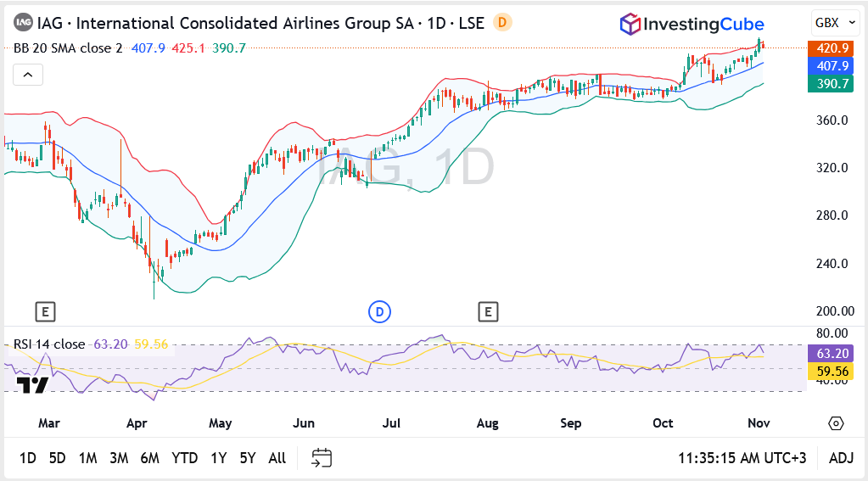This screenshot has height=481, width=868.
Task: Show the All time range
Action: click(x=277, y=458)
